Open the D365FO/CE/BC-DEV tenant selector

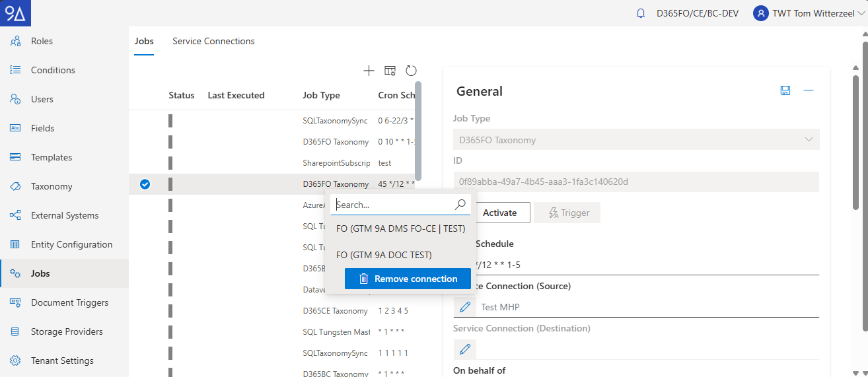pos(697,13)
